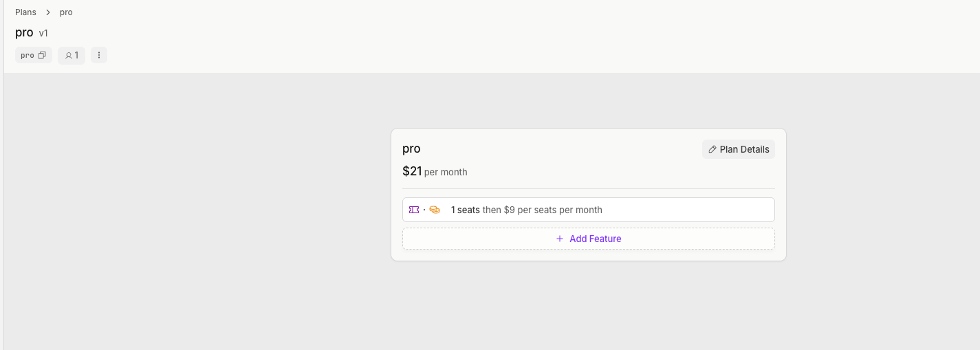Click the pro page heading

[x=24, y=32]
